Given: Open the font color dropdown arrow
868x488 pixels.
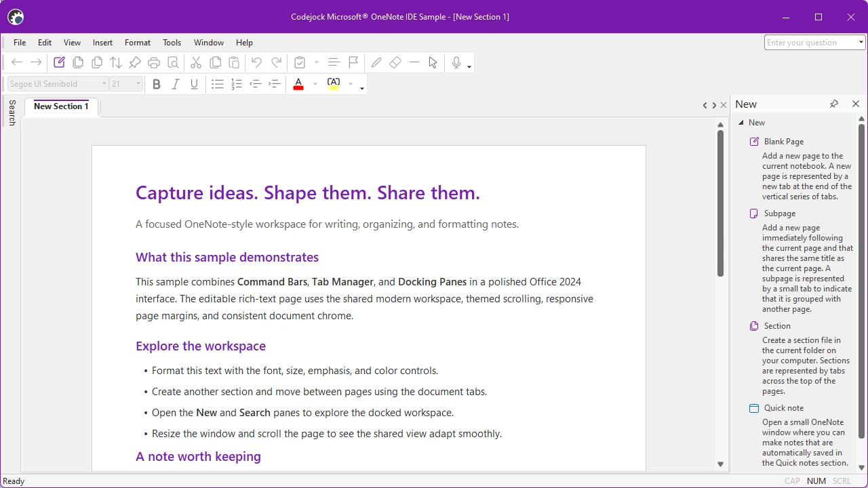Looking at the screenshot, I should click(315, 84).
